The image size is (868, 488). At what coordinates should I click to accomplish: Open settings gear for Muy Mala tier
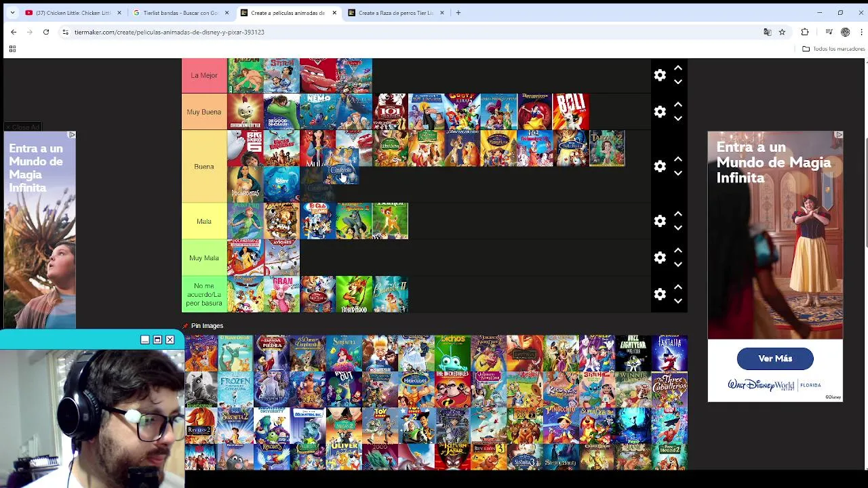[660, 258]
